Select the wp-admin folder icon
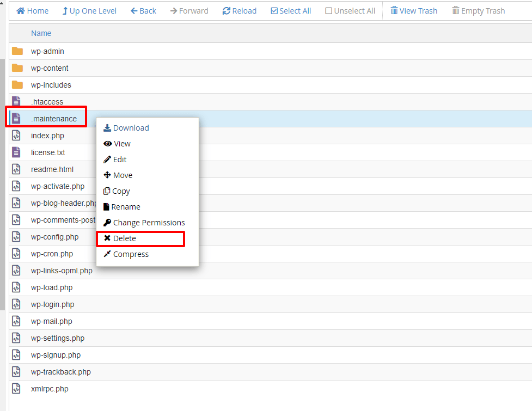532x411 pixels. 17,51
